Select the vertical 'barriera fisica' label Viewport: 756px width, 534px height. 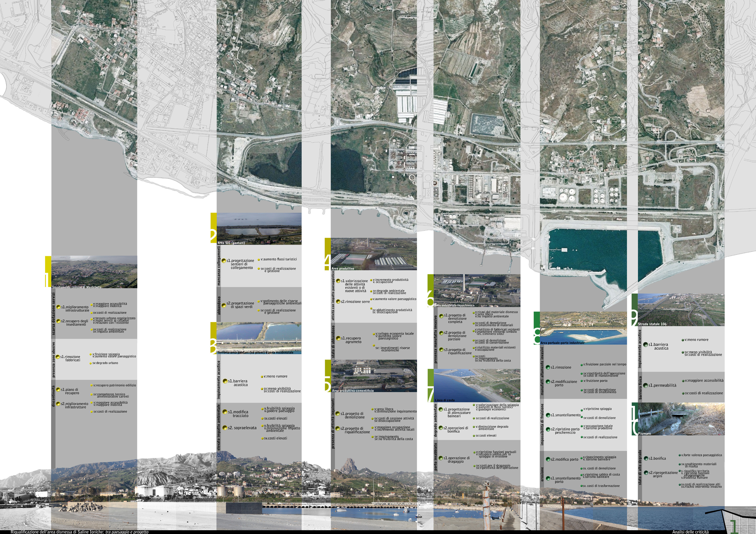click(x=640, y=388)
